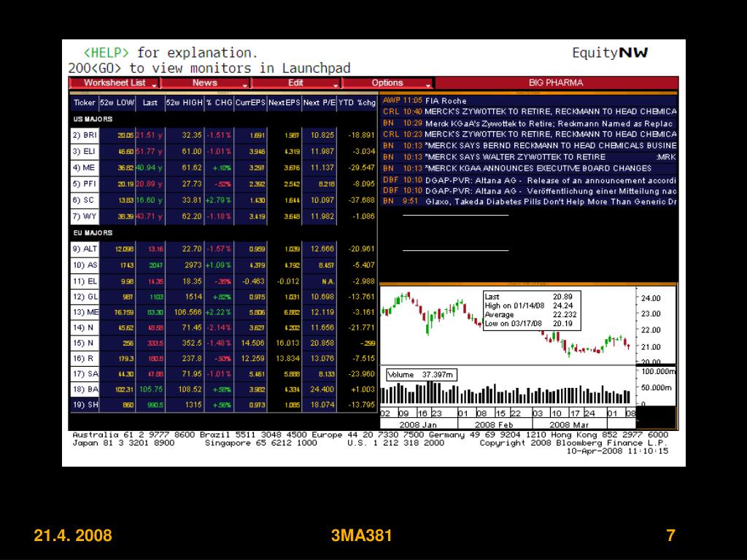Image resolution: width=747 pixels, height=560 pixels.
Task: Select ticker row 3) ELI
Action: click(x=85, y=152)
